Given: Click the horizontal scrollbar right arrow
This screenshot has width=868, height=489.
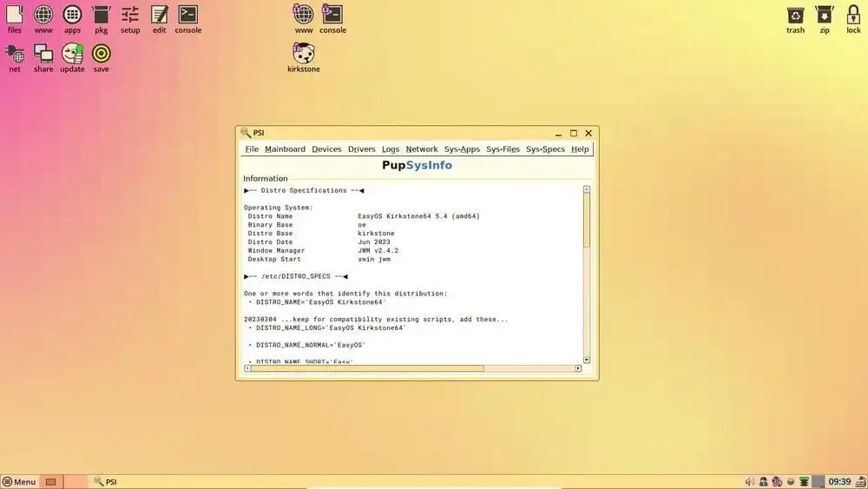Looking at the screenshot, I should 578,368.
